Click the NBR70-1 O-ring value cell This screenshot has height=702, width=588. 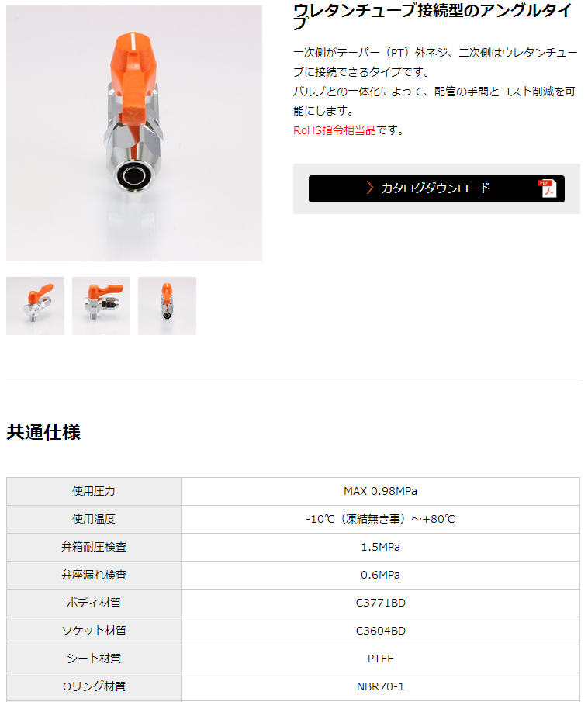click(x=380, y=686)
